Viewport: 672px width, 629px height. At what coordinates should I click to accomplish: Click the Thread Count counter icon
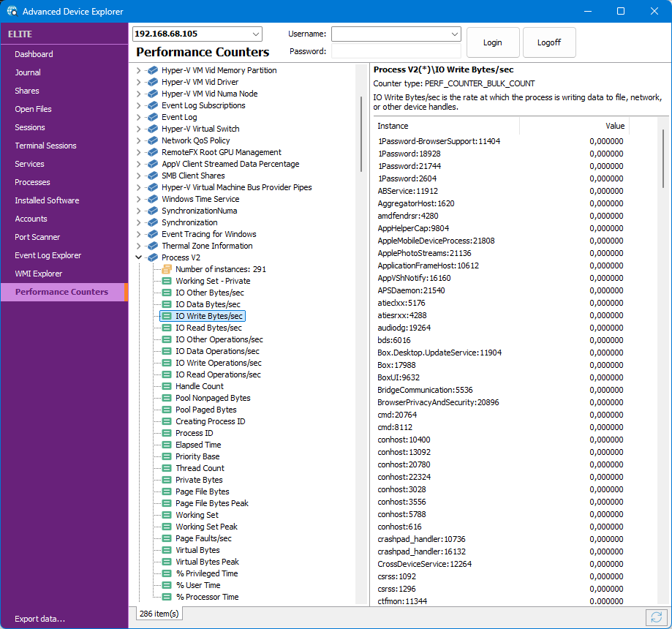[x=167, y=468]
